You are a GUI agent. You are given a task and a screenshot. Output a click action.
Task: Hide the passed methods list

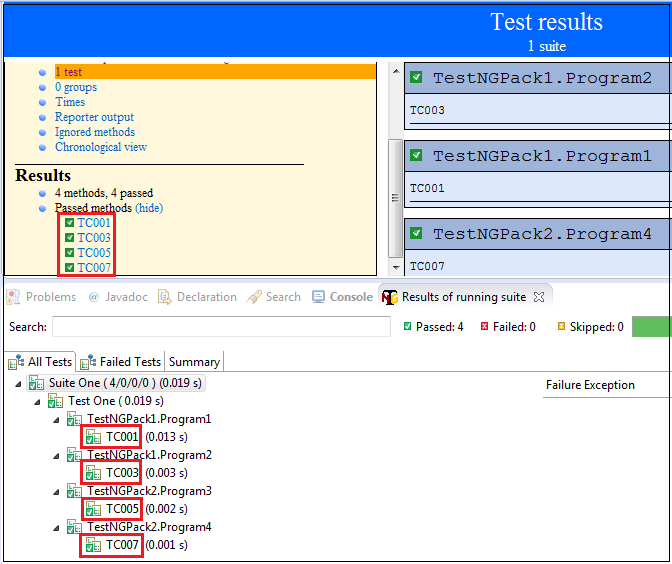click(149, 208)
